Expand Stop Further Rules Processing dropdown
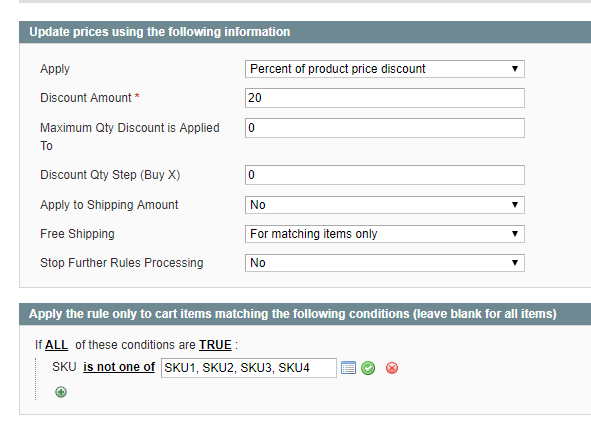 pyautogui.click(x=384, y=263)
